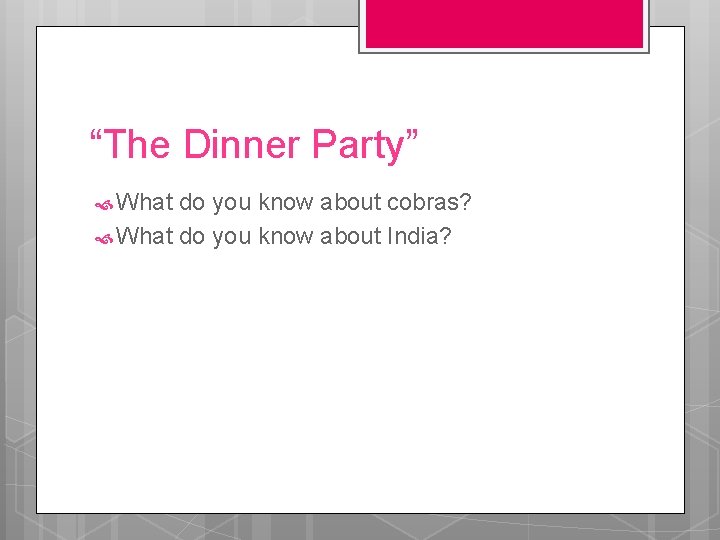Click "What" in the cobras line
720x540 pixels.
[145, 204]
